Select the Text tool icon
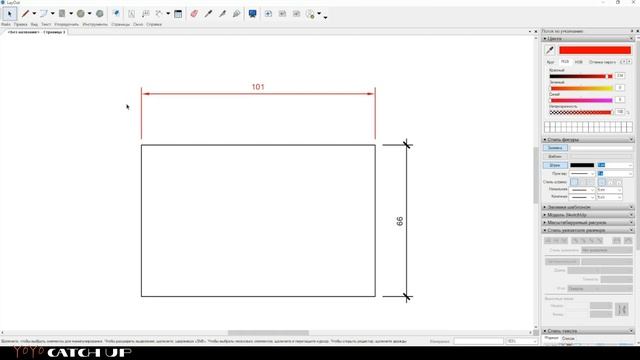 pyautogui.click(x=131, y=14)
